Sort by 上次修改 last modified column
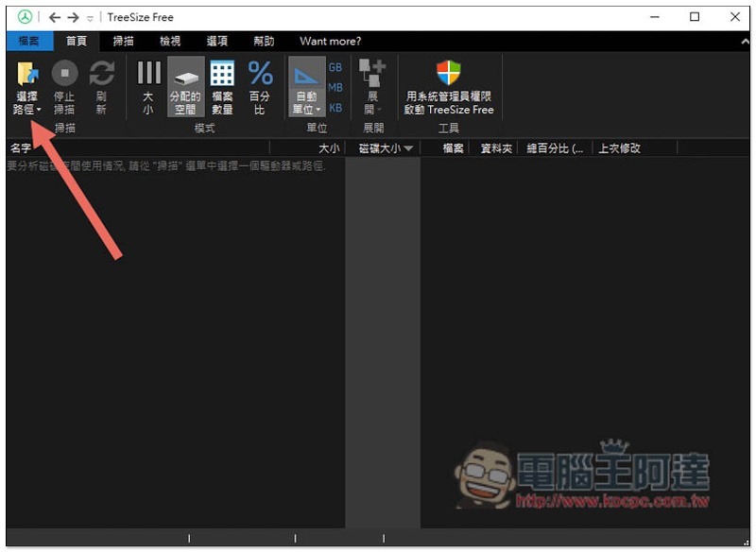756x553 pixels. point(634,148)
